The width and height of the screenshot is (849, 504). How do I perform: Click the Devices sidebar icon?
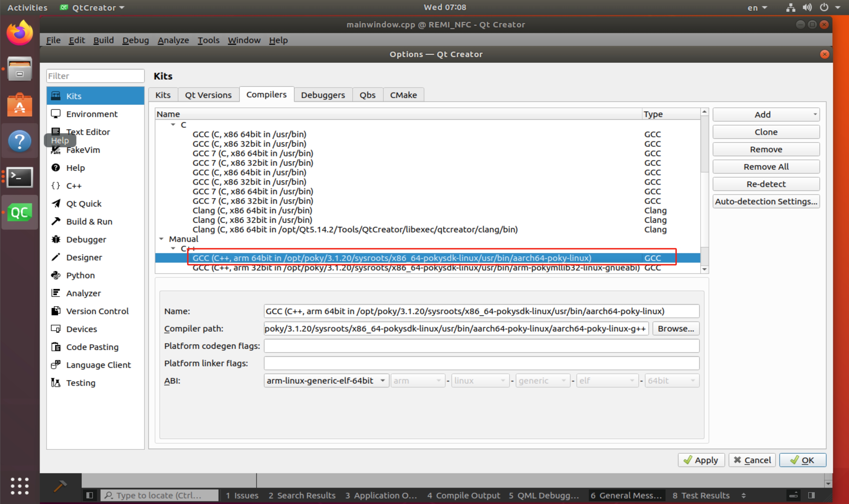click(x=56, y=329)
